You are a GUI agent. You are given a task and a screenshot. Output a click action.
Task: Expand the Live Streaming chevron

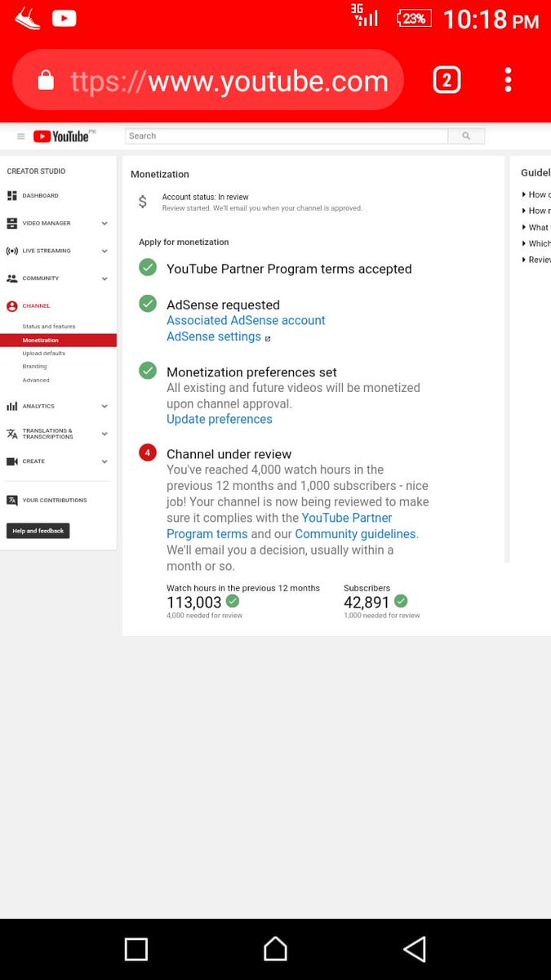click(x=104, y=251)
